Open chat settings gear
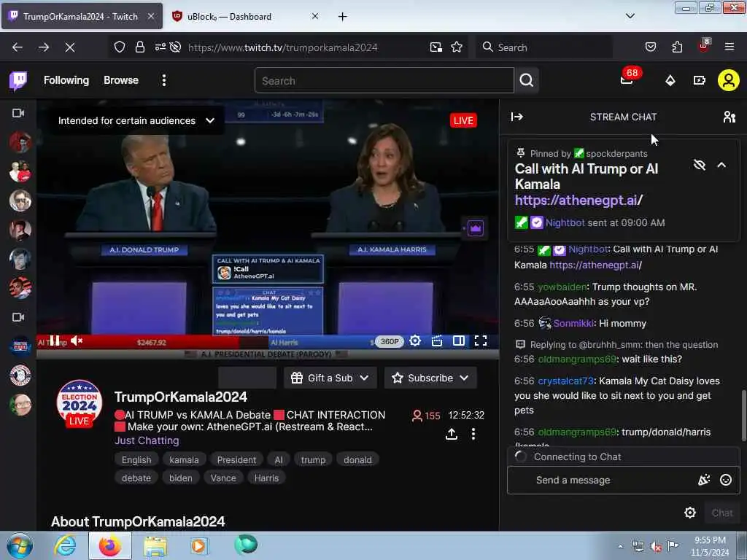The height and width of the screenshot is (560, 747). [x=690, y=513]
